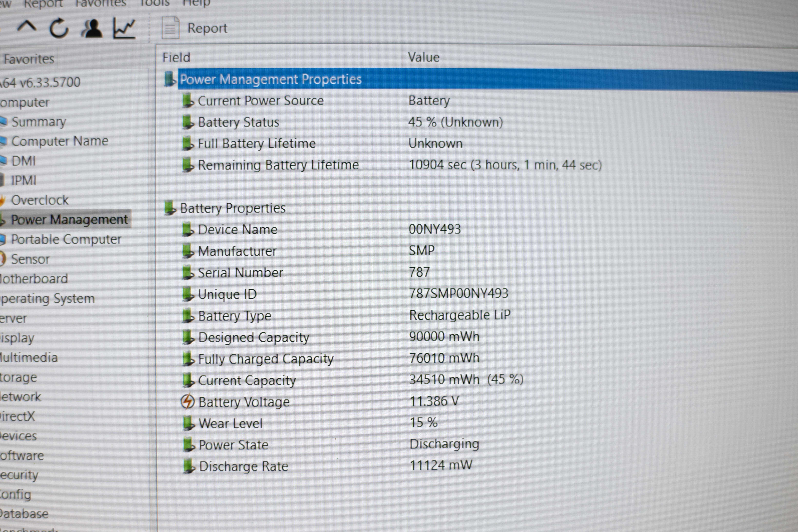Open Portable Computer in the sidebar
The width and height of the screenshot is (798, 532).
[x=66, y=239]
